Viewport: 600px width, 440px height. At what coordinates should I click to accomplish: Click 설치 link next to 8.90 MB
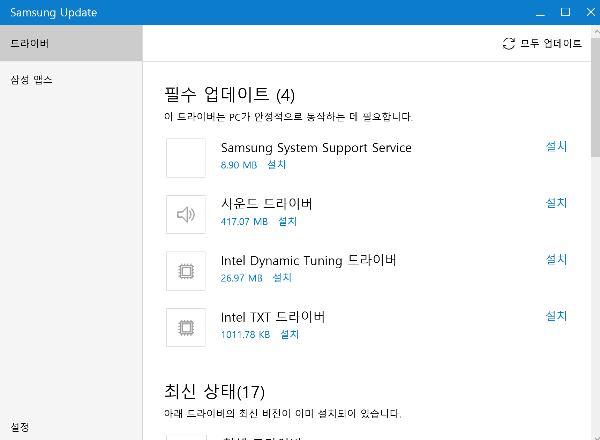(x=277, y=165)
